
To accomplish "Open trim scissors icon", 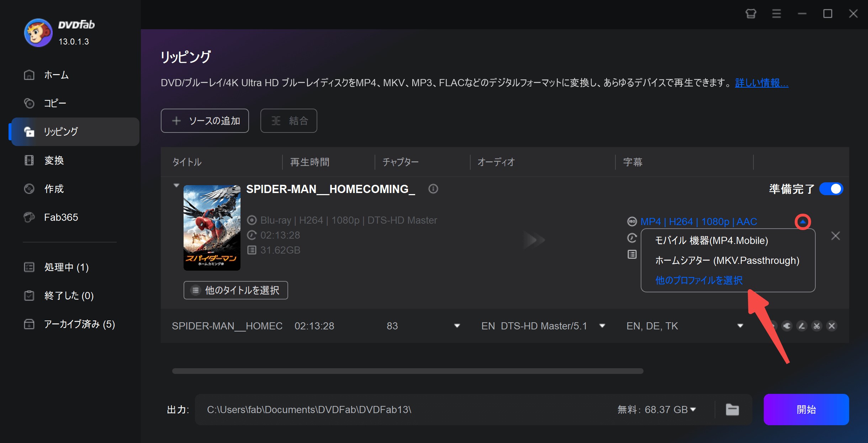I will [x=817, y=326].
